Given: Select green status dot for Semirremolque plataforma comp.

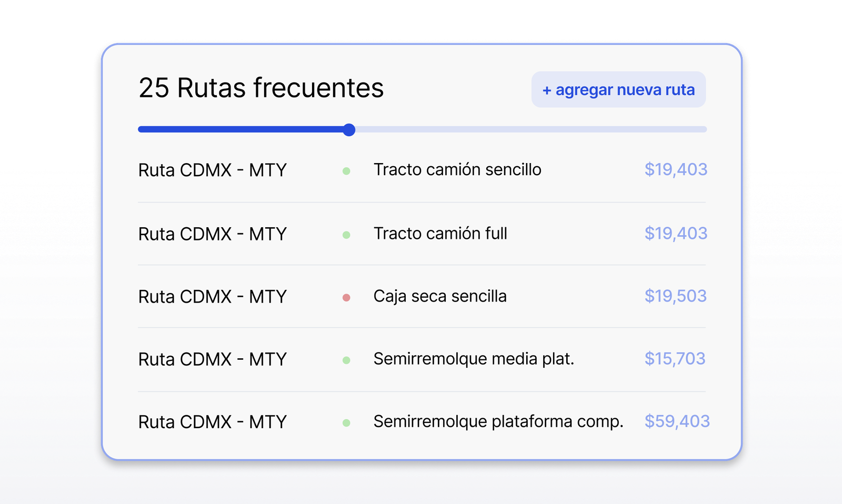Looking at the screenshot, I should (346, 423).
